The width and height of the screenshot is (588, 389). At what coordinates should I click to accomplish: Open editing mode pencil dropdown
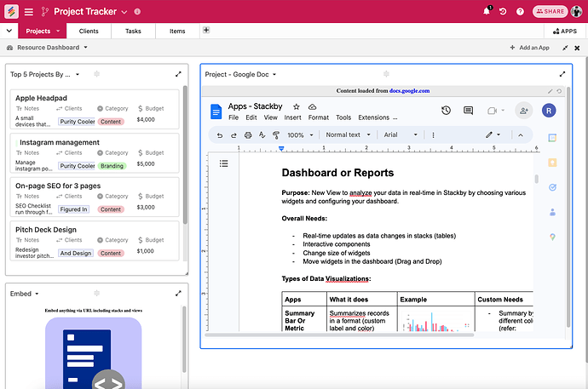click(493, 134)
